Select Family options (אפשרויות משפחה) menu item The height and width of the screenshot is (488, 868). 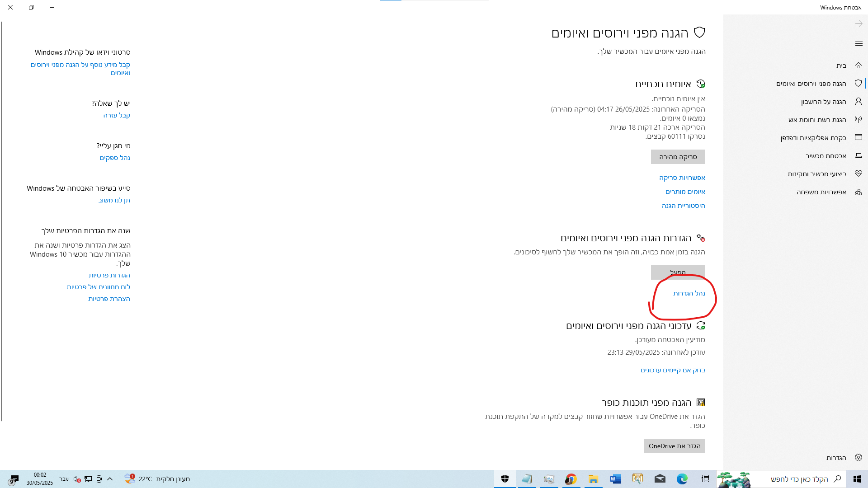pos(821,192)
